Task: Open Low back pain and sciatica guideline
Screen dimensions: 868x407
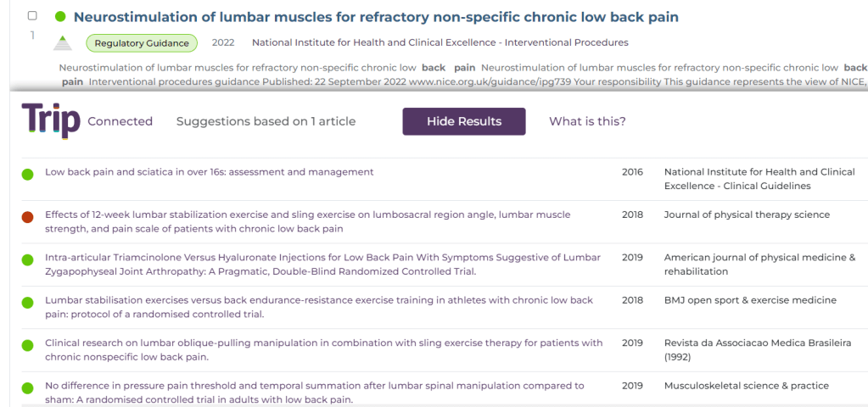Action: pyautogui.click(x=209, y=172)
